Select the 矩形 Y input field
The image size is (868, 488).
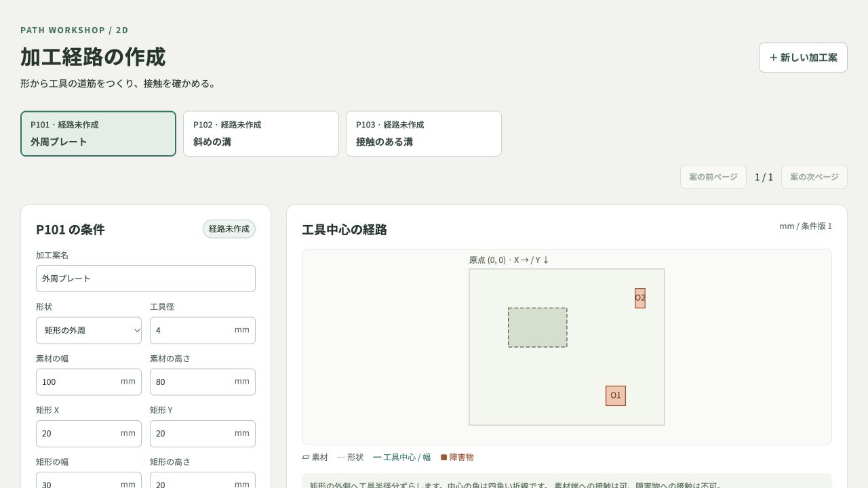(203, 433)
